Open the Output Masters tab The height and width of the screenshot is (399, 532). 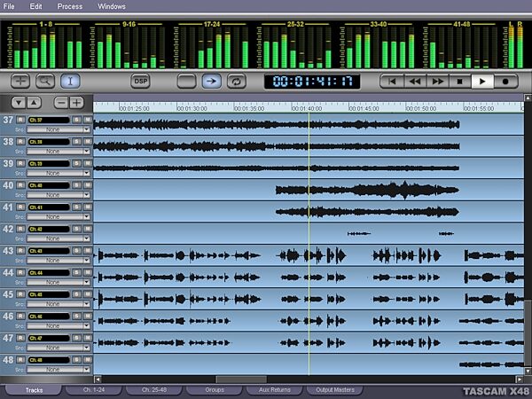coord(335,390)
